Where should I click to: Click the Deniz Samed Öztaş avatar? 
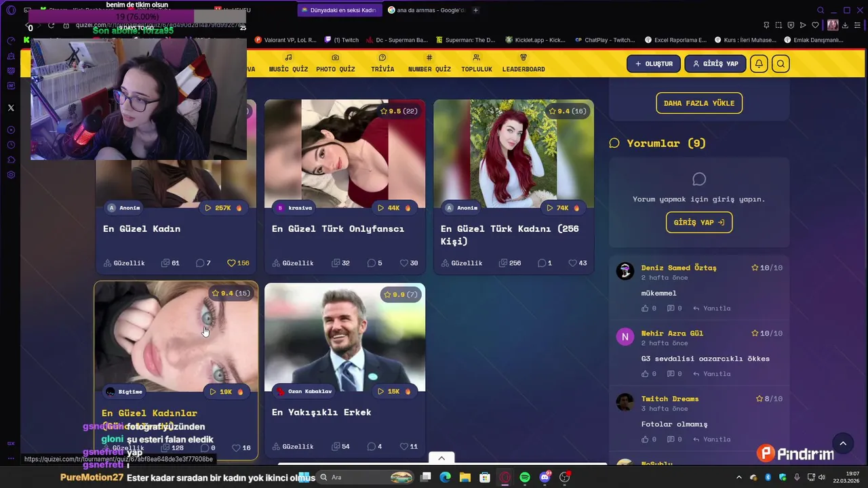[x=625, y=271]
